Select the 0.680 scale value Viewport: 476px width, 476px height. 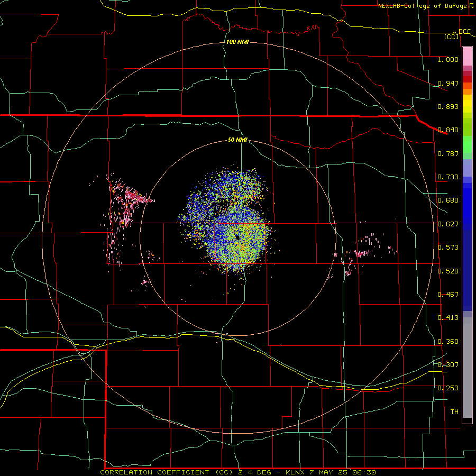[x=448, y=200]
